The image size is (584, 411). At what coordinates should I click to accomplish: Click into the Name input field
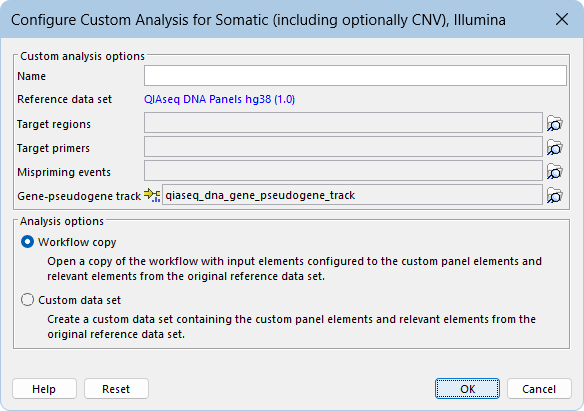(355, 76)
